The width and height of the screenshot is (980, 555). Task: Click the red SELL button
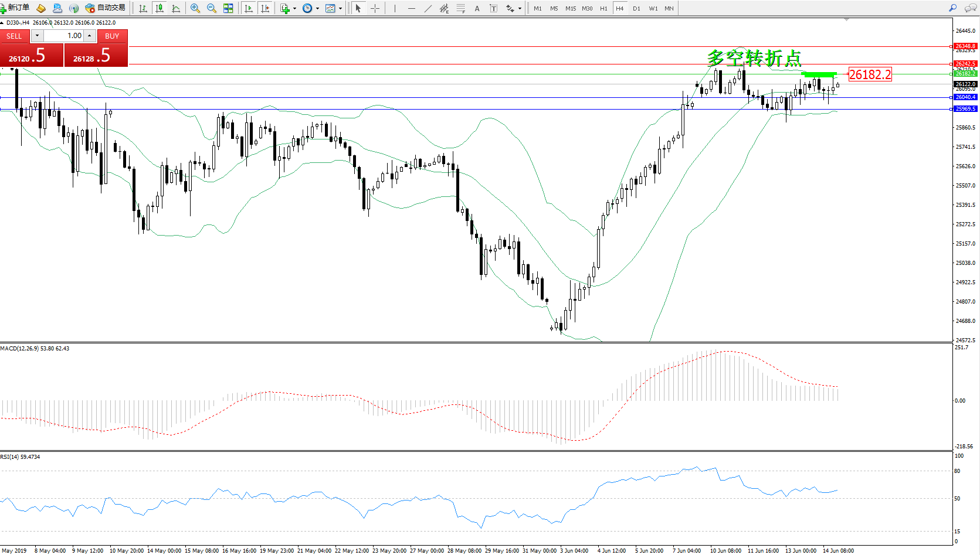pyautogui.click(x=14, y=36)
